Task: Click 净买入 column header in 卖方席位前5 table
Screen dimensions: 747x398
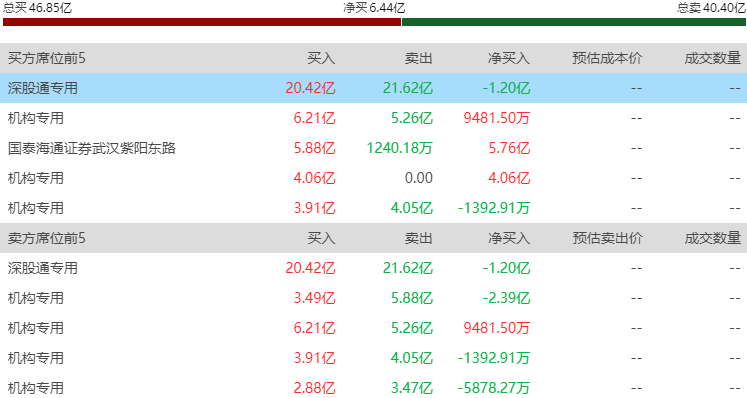Action: tap(509, 238)
